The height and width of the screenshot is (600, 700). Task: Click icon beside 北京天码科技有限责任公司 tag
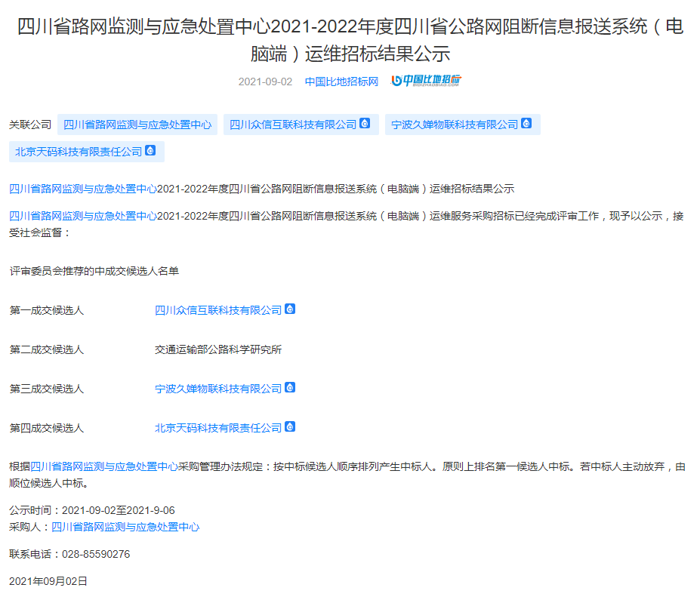[x=150, y=150]
